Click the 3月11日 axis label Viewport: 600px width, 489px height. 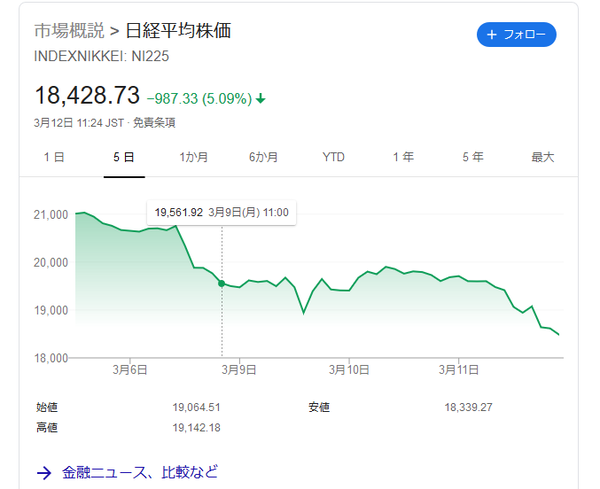tap(458, 370)
